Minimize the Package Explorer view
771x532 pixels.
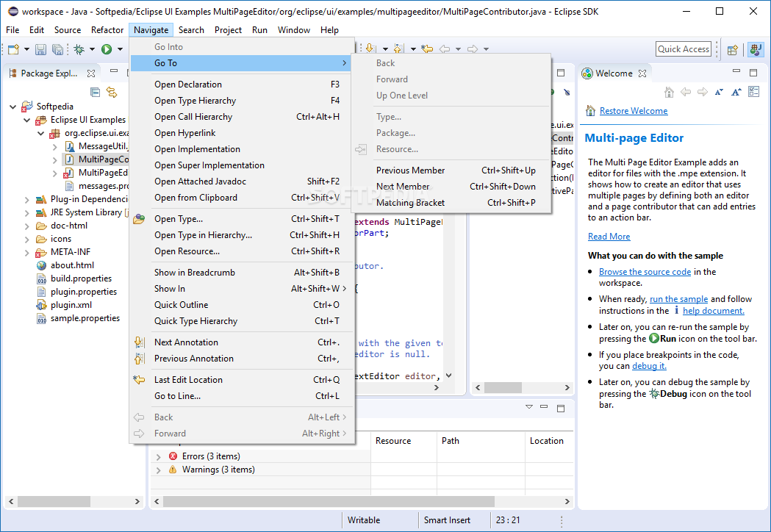click(114, 72)
